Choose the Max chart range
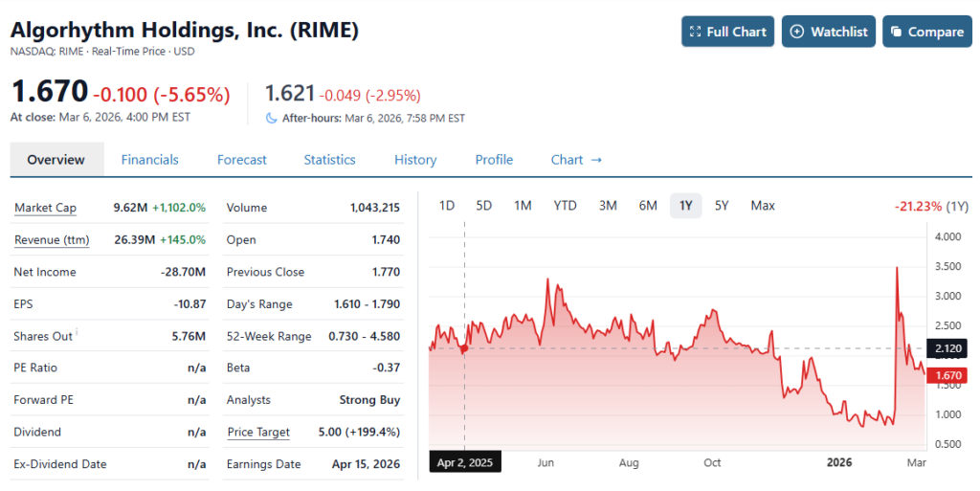This screenshot has width=980, height=491. click(x=763, y=206)
